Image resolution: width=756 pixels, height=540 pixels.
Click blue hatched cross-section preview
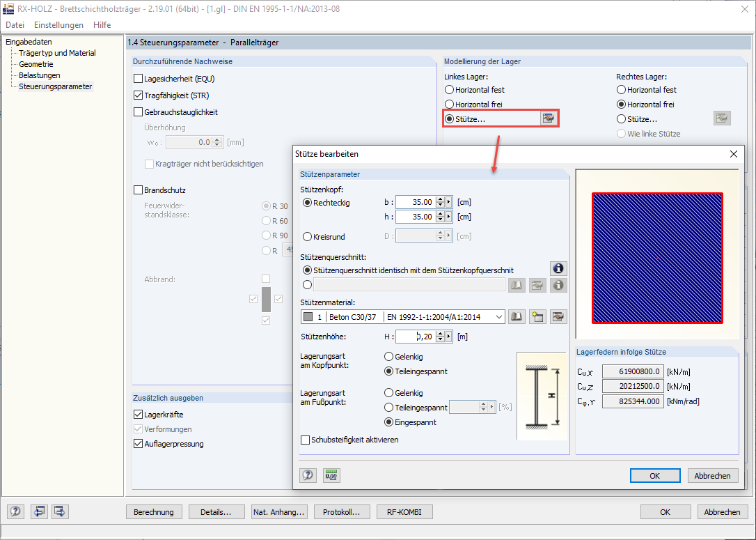point(657,258)
